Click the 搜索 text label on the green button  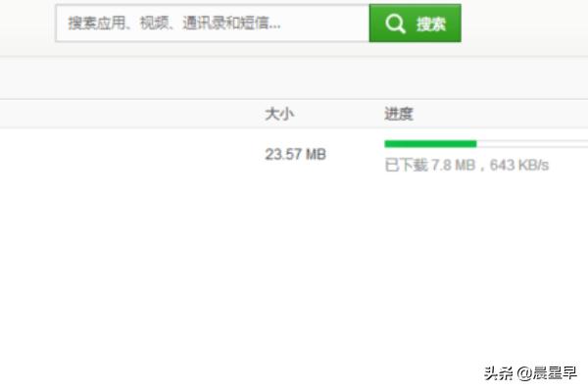coord(431,24)
